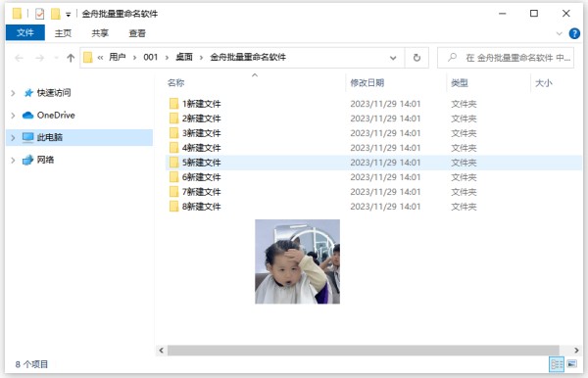Select OneDrive in the navigation pane
588x378 pixels.
56,116
